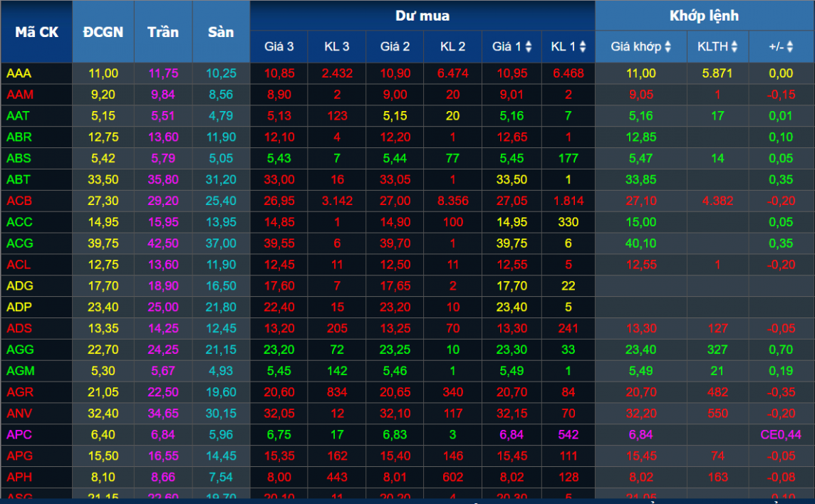815x504 pixels.
Task: Click the Giá 3 column header
Action: point(279,47)
